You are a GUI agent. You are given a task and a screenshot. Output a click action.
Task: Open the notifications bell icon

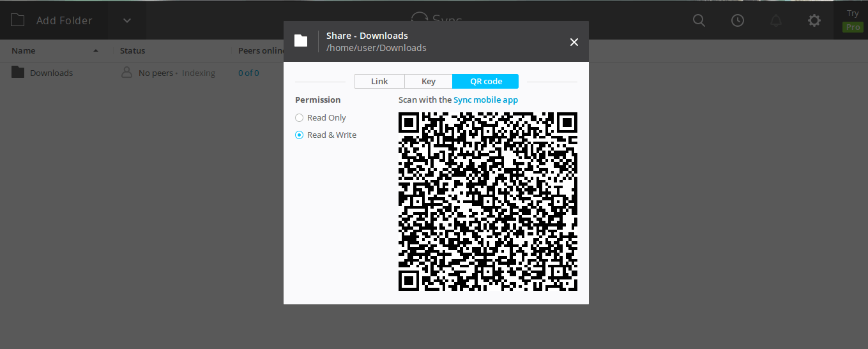pos(776,20)
